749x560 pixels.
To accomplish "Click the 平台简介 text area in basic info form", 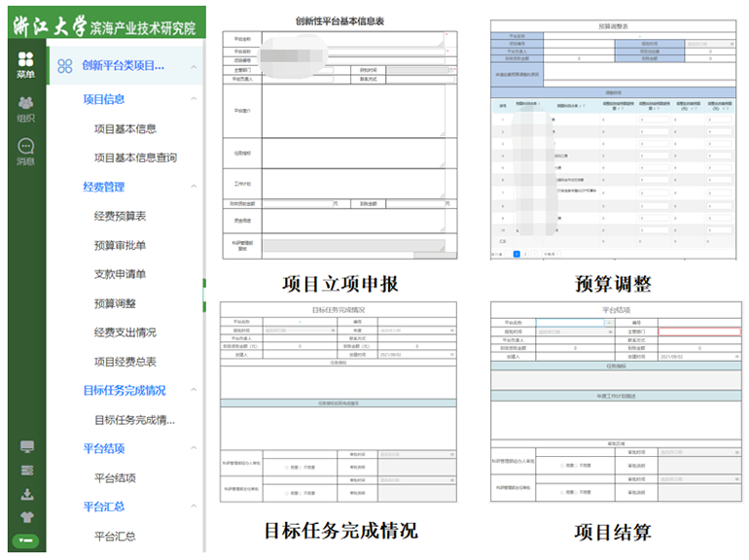I will 353,111.
